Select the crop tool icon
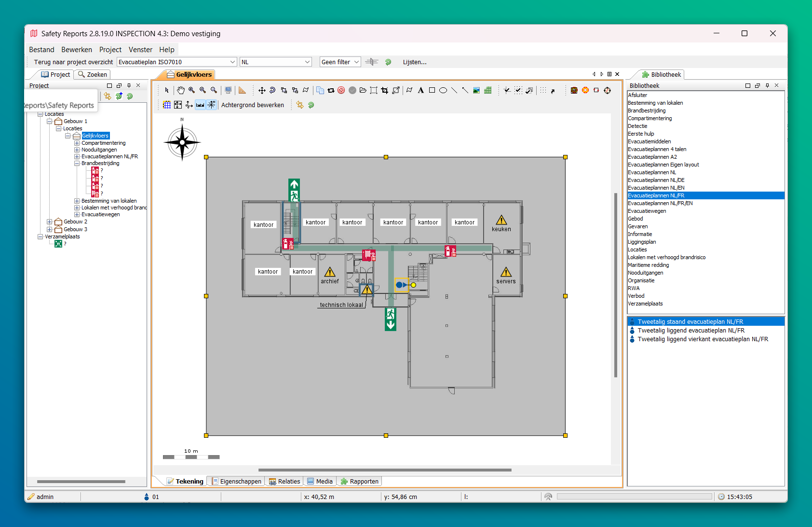The width and height of the screenshot is (812, 527). click(x=384, y=90)
